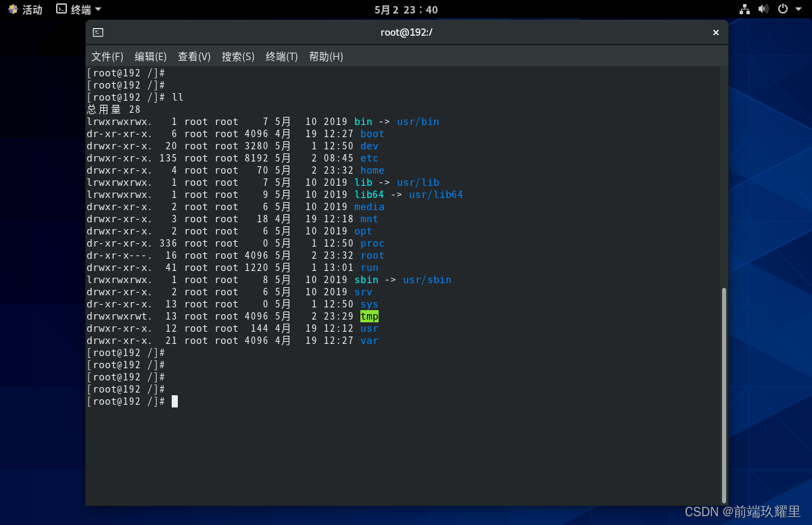
Task: Click the 'opt' directory name
Action: click(363, 231)
